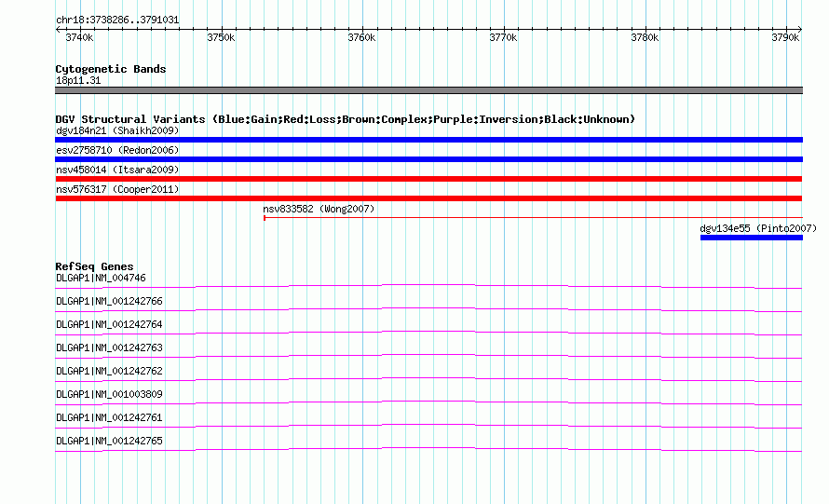
Task: Click the blue gain bar for esv2758710
Action: coord(428,159)
